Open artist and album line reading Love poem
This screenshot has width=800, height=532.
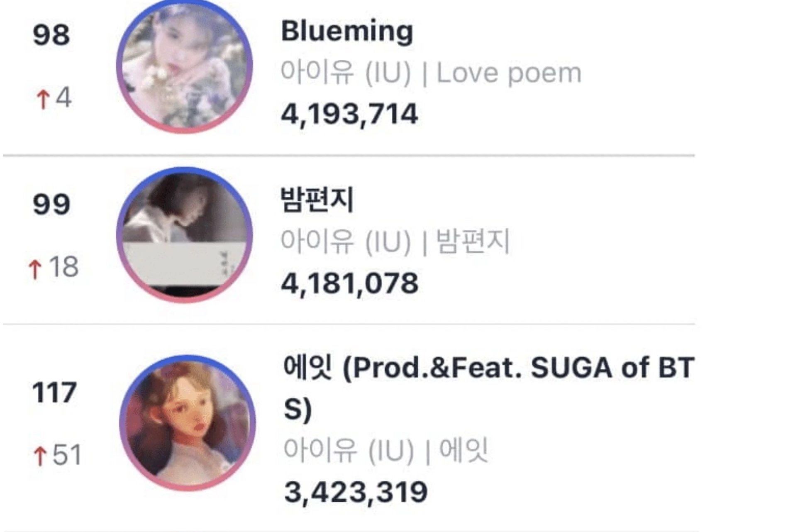pos(431,73)
